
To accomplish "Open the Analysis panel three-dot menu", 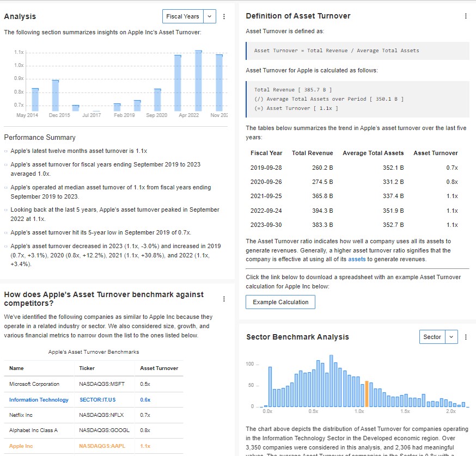I will [x=224, y=16].
